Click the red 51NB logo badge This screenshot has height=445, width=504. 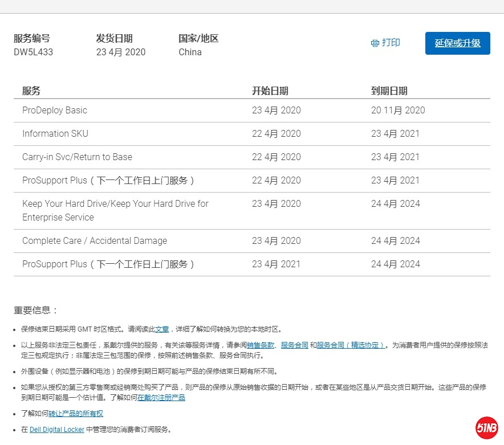pyautogui.click(x=487, y=428)
